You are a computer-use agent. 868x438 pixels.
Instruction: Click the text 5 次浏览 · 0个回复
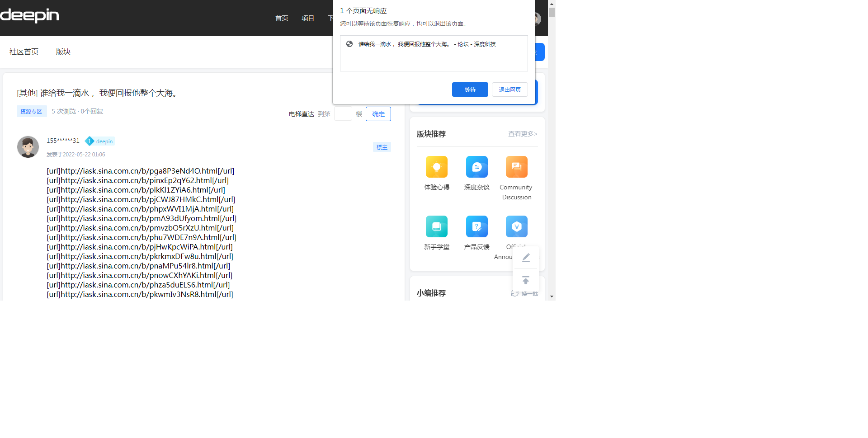(77, 111)
